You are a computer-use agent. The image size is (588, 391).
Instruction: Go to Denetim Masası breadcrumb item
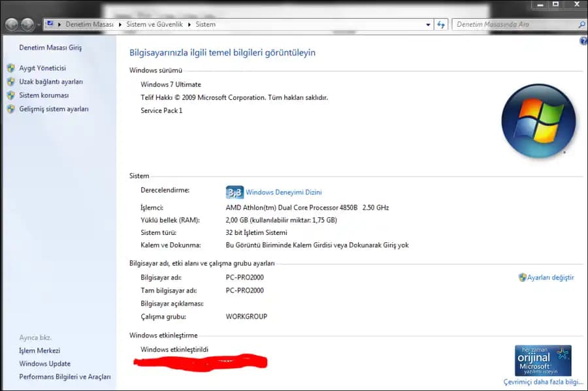point(90,25)
